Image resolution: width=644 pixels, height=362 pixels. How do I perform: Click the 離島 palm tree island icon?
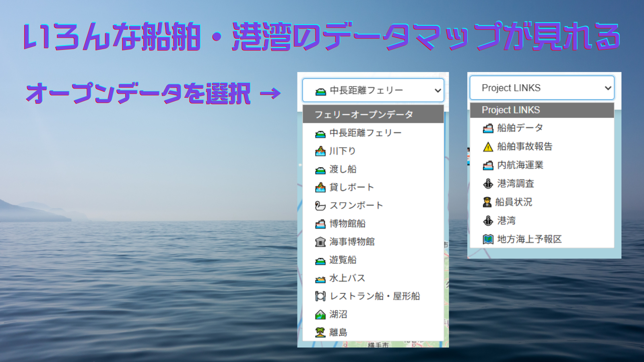click(x=320, y=332)
